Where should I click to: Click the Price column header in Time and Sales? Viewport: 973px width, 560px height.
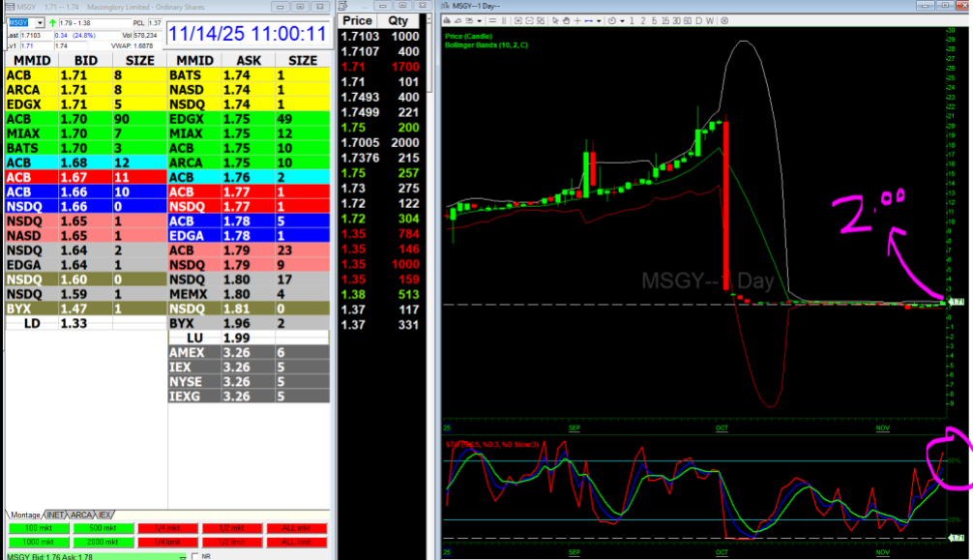[x=357, y=19]
